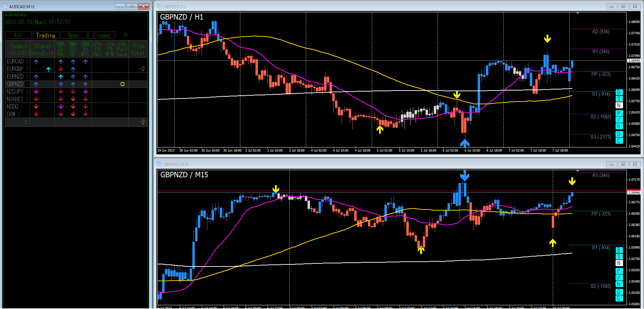Click the P button on the M15 chart
The image size is (644, 309).
point(619,271)
